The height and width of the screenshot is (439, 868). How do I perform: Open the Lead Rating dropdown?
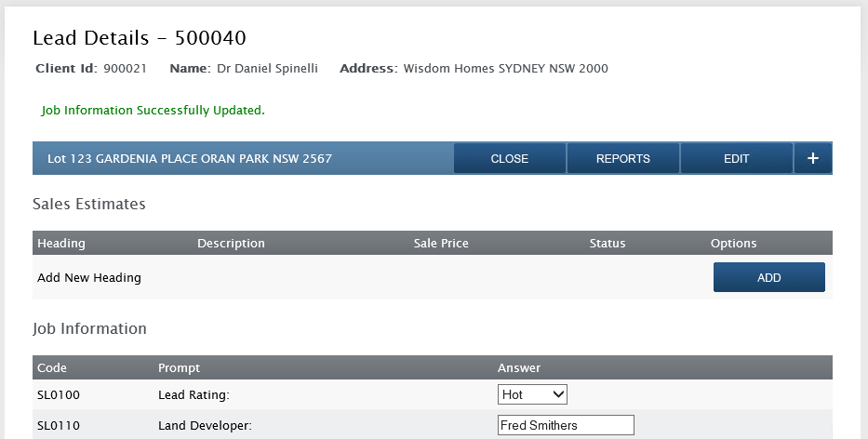(x=532, y=394)
